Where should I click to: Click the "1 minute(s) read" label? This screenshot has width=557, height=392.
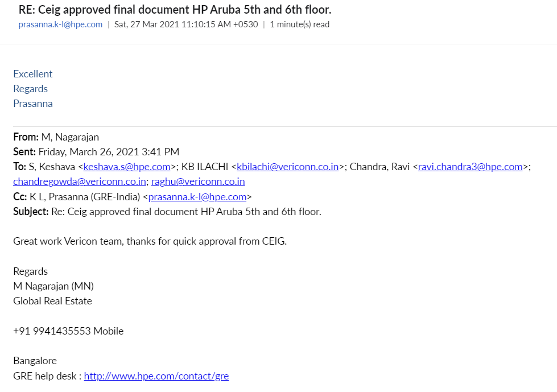click(x=299, y=24)
